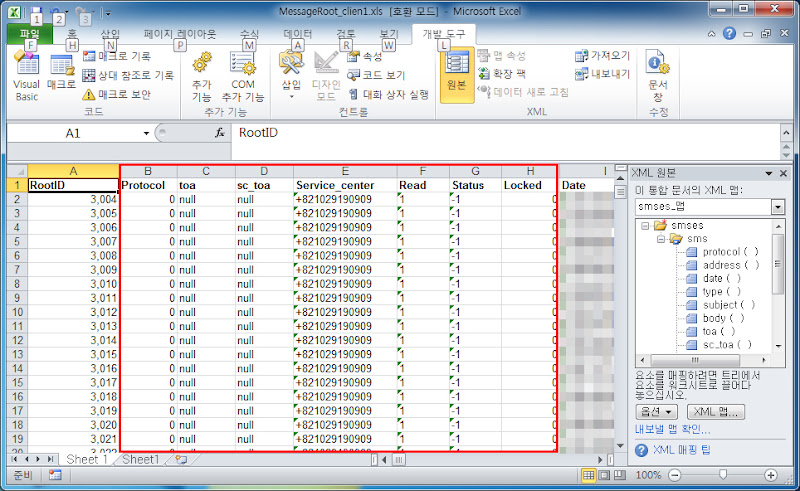The height and width of the screenshot is (491, 800).
Task: Collapse the sms tree node
Action: pyautogui.click(x=661, y=239)
